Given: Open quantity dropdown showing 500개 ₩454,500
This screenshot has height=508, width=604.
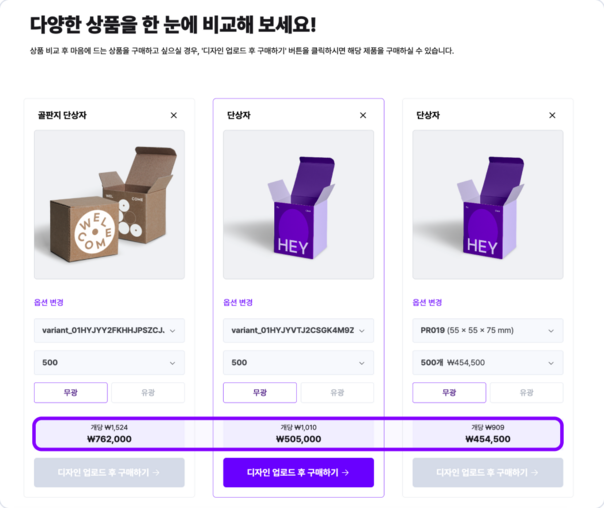Looking at the screenshot, I should coord(488,362).
